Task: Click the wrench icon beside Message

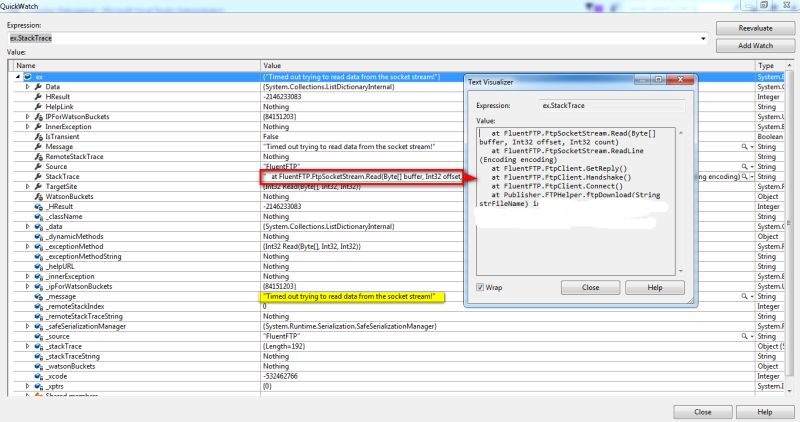Action: click(38, 146)
